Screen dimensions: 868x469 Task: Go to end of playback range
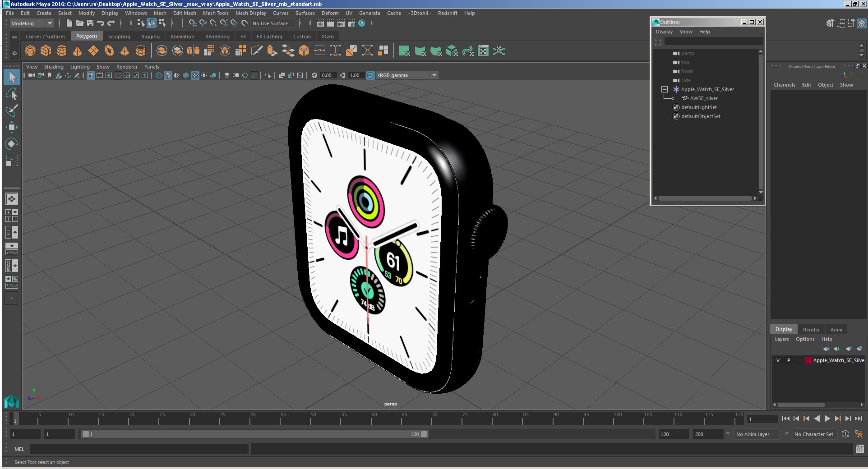coord(859,418)
